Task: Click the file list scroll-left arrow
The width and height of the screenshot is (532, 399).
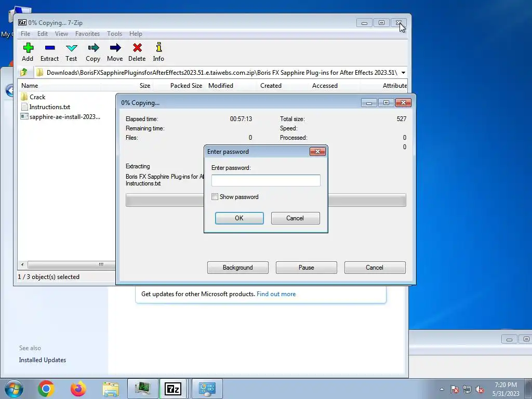Action: coord(22,264)
